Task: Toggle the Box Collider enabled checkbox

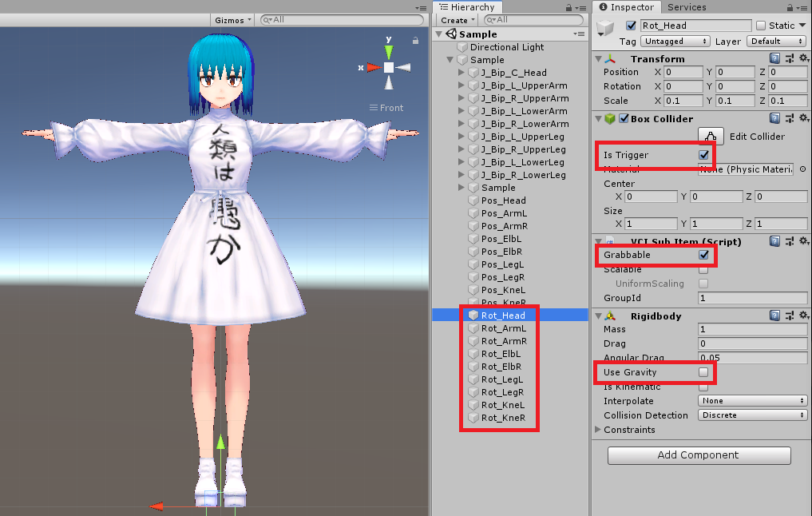Action: 624,119
